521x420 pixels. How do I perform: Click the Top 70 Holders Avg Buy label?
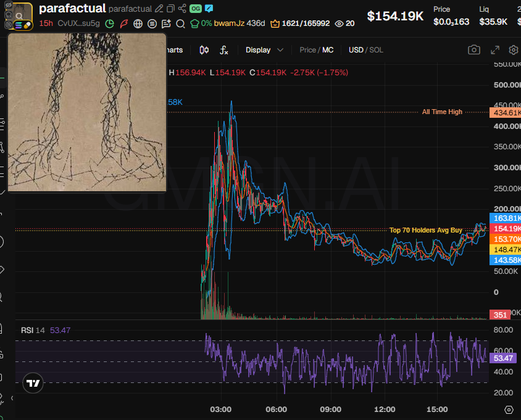[426, 230]
